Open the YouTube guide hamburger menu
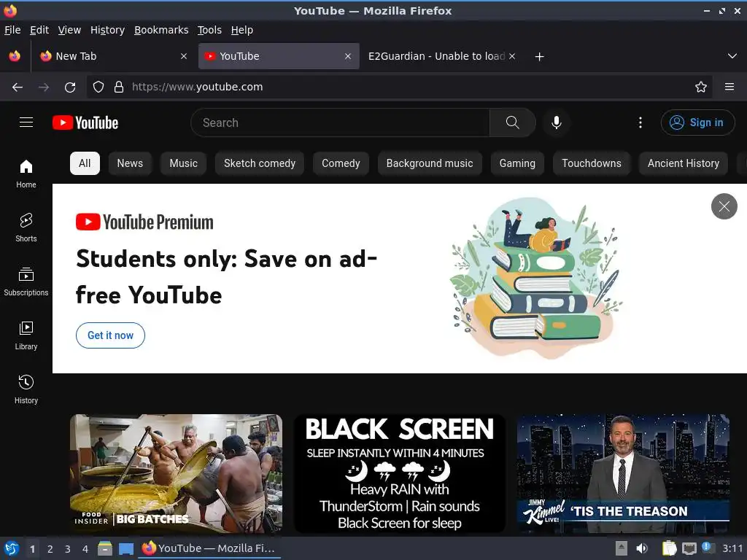 [x=26, y=122]
